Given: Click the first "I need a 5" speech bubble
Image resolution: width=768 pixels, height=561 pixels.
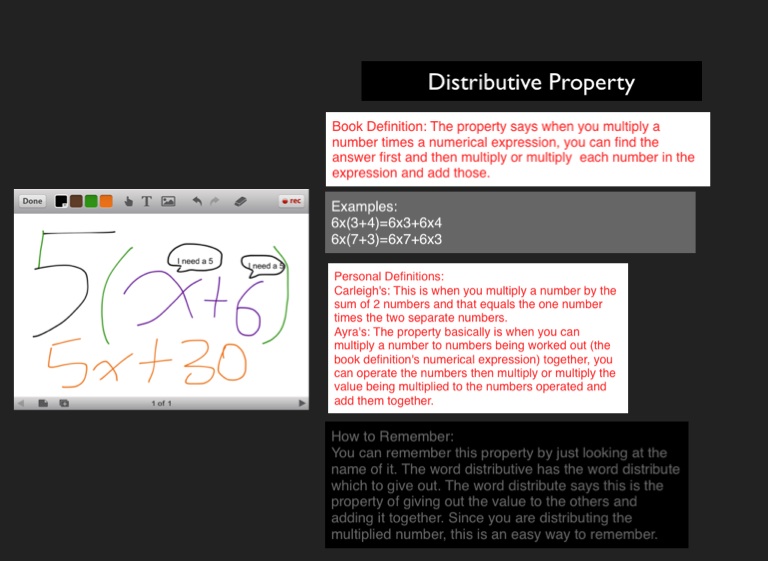Looking at the screenshot, I should click(x=195, y=261).
